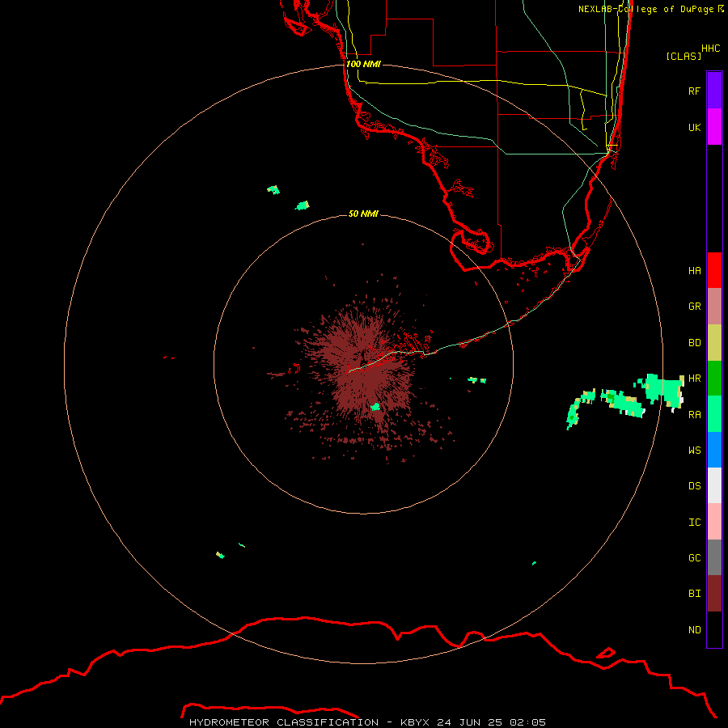Click the "RA" legend label
The image size is (728, 728).
tap(695, 414)
